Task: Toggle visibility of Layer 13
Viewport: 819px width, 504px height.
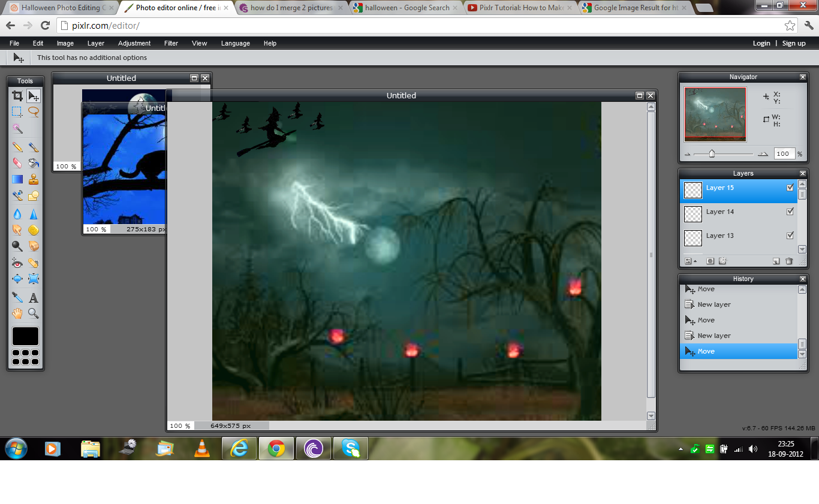Action: click(x=790, y=236)
